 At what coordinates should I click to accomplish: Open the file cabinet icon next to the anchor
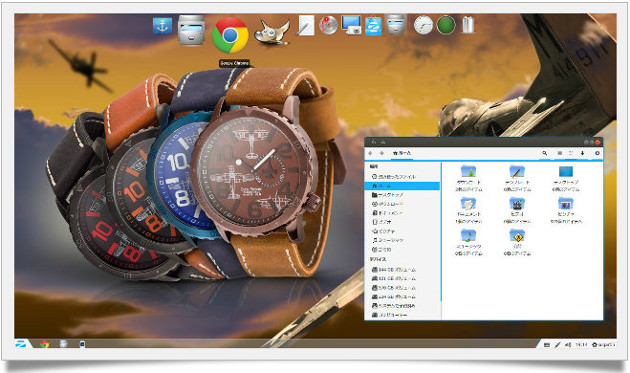pos(191,29)
